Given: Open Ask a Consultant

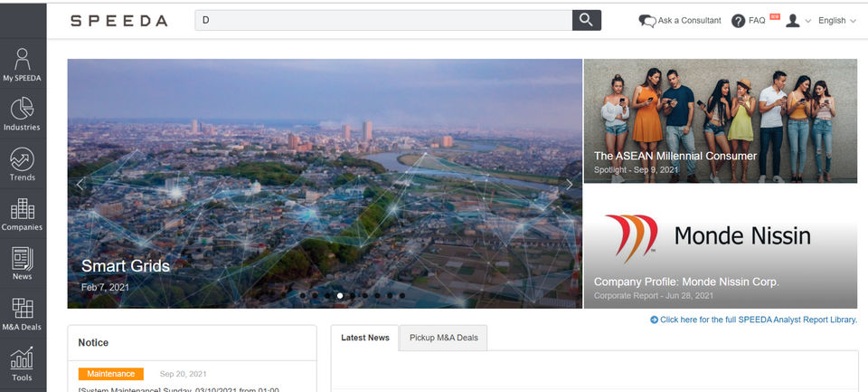Looking at the screenshot, I should 680,21.
